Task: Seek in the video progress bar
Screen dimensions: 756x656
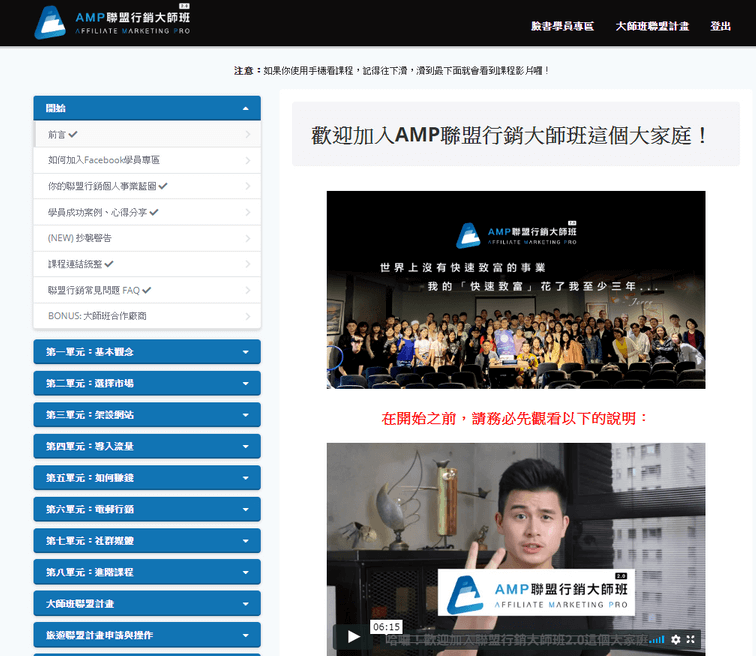Action: pyautogui.click(x=516, y=640)
